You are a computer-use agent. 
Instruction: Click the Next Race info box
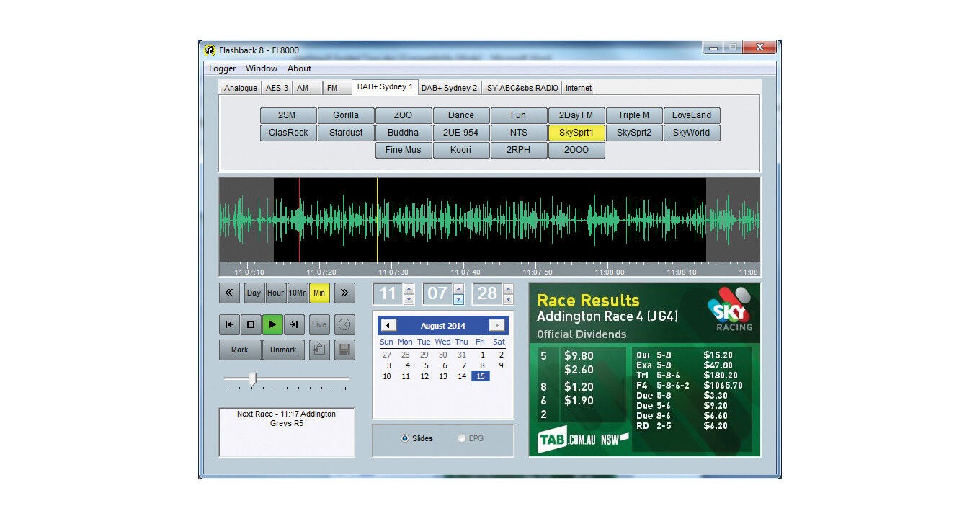tap(287, 432)
